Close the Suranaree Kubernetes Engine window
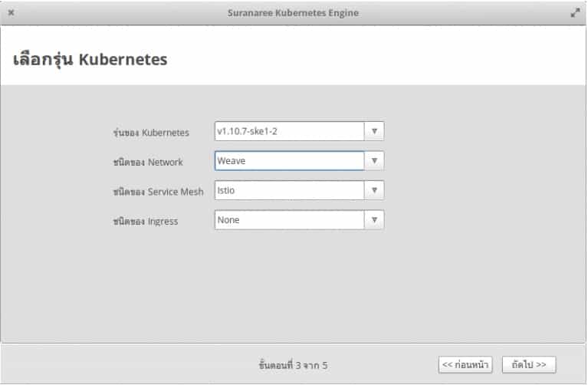Image resolution: width=588 pixels, height=385 pixels. click(11, 12)
